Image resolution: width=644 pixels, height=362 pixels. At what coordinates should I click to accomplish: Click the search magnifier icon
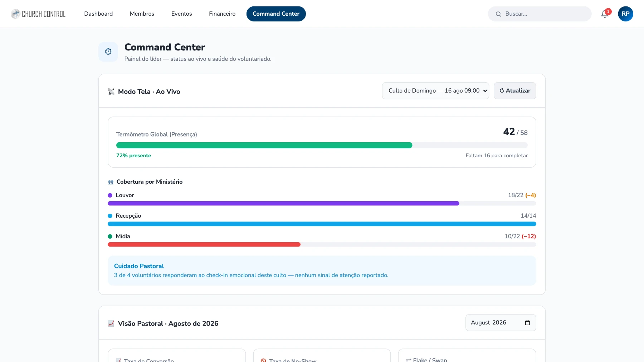tap(498, 14)
